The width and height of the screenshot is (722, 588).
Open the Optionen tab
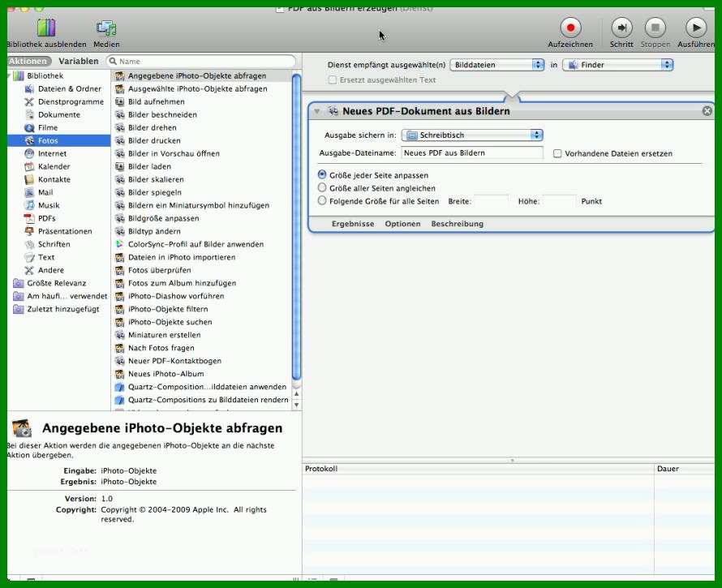pos(402,224)
